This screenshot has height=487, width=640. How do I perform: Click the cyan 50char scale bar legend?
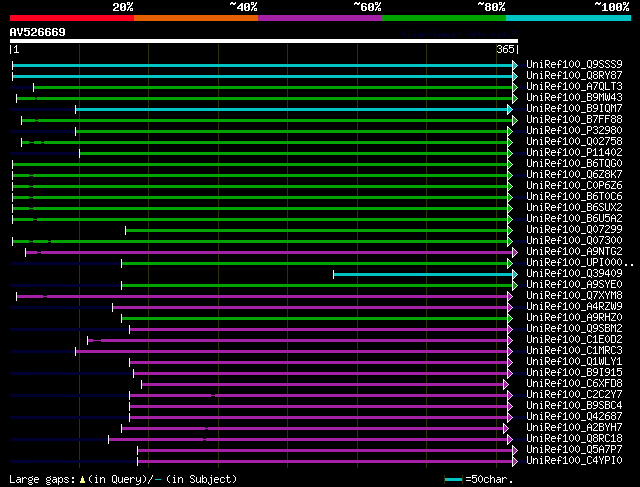pyautogui.click(x=453, y=480)
